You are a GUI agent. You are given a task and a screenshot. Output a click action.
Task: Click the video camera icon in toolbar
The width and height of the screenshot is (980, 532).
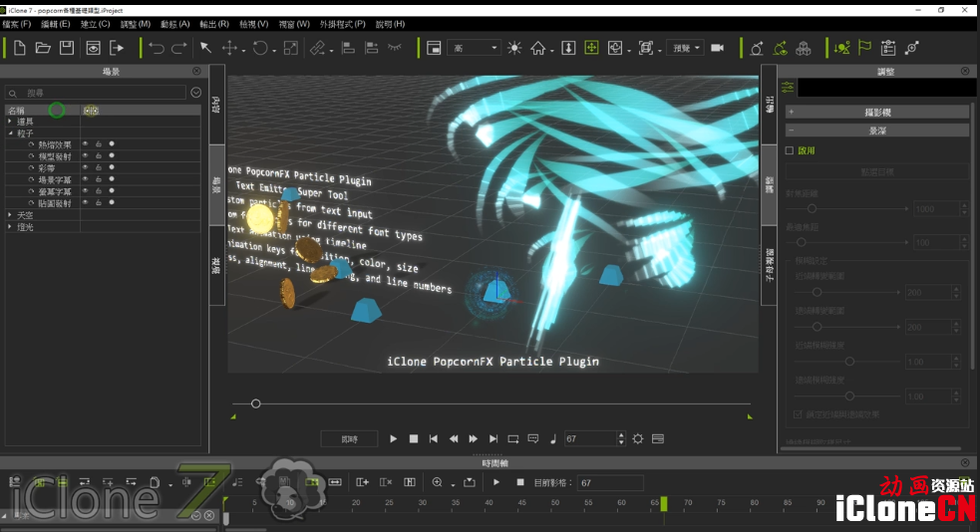[x=718, y=48]
